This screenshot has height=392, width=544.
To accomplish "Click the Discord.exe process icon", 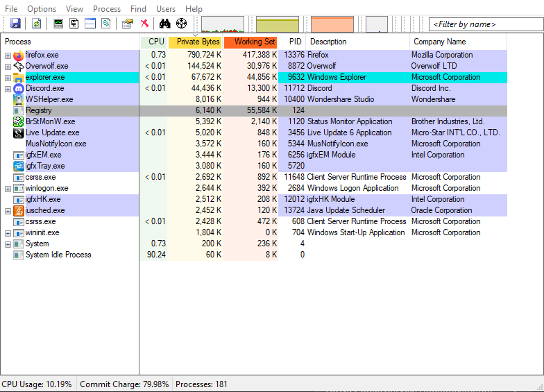I will (18, 89).
